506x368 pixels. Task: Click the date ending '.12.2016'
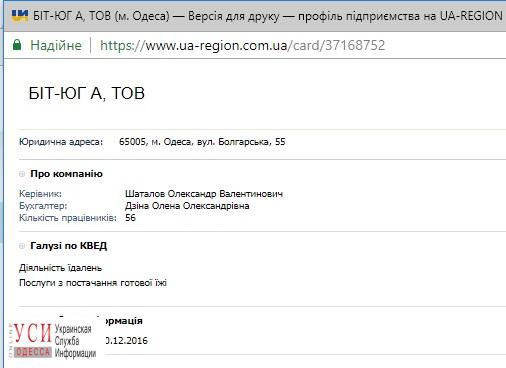(x=126, y=341)
